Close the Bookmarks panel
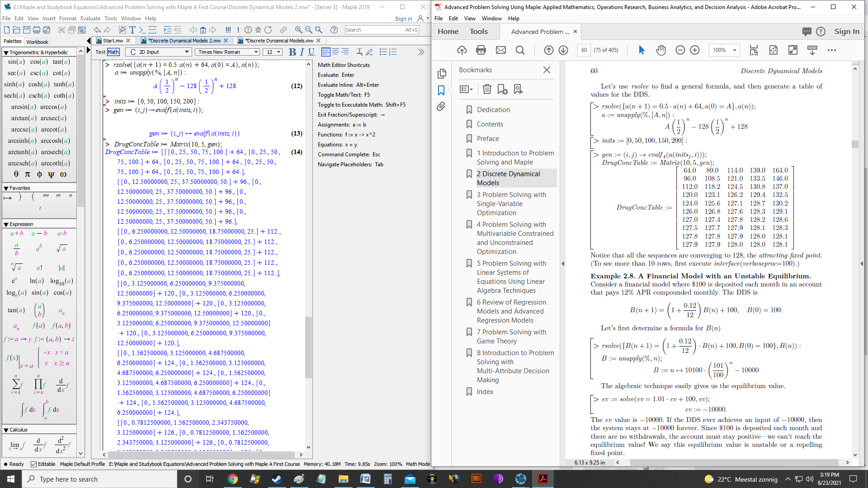 (547, 70)
